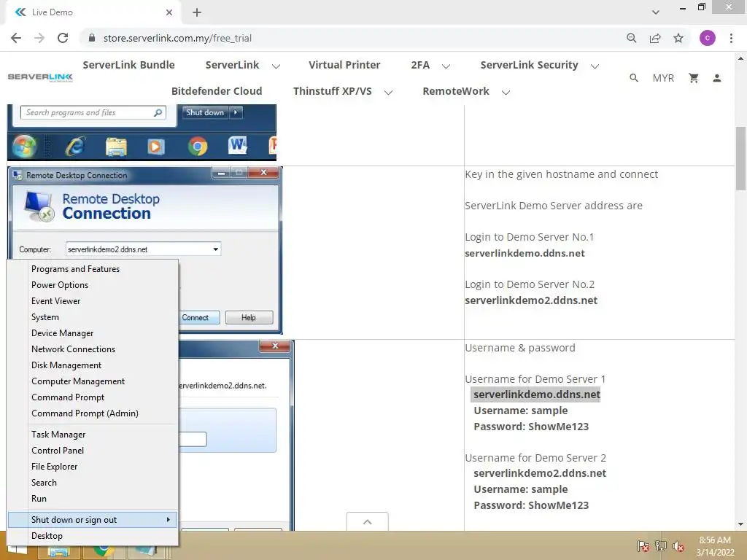
Task: Open File Explorer from menu
Action: pos(93,467)
